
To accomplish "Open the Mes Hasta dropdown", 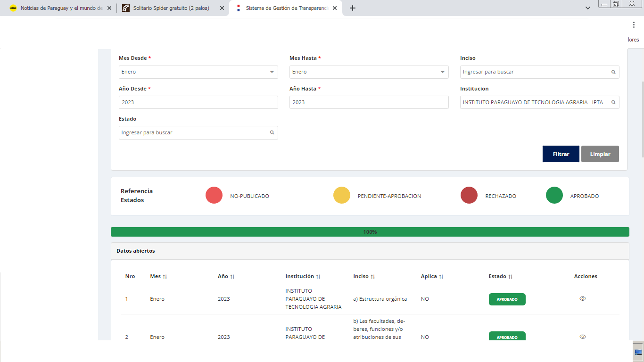I will [x=369, y=72].
